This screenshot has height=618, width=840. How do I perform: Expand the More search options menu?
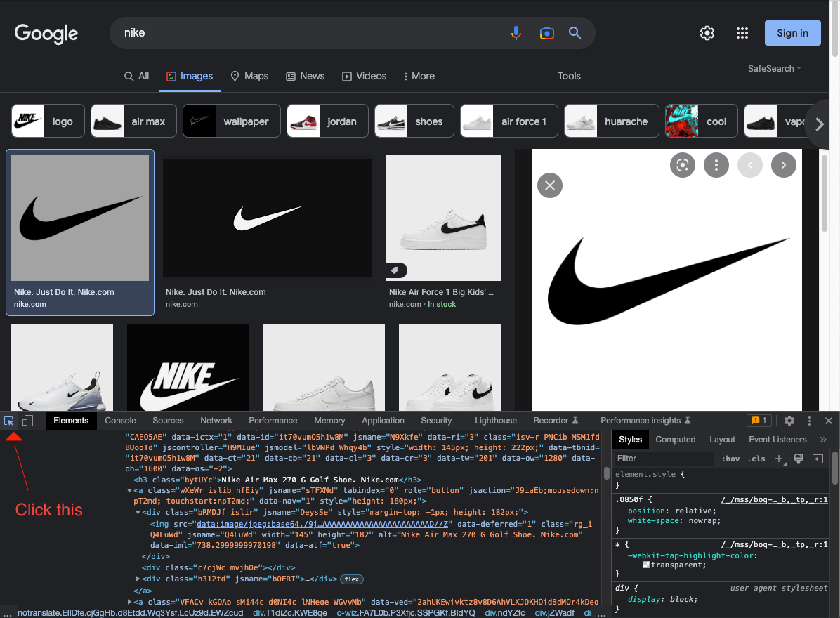tap(419, 76)
